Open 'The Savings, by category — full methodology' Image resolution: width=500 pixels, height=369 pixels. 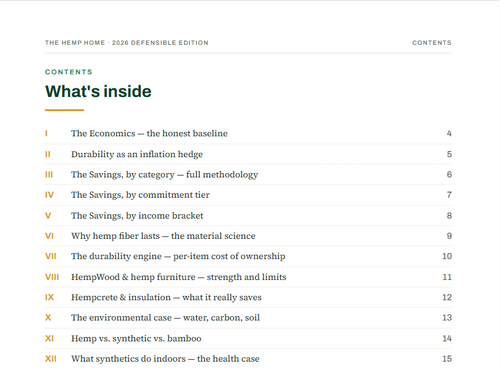164,175
